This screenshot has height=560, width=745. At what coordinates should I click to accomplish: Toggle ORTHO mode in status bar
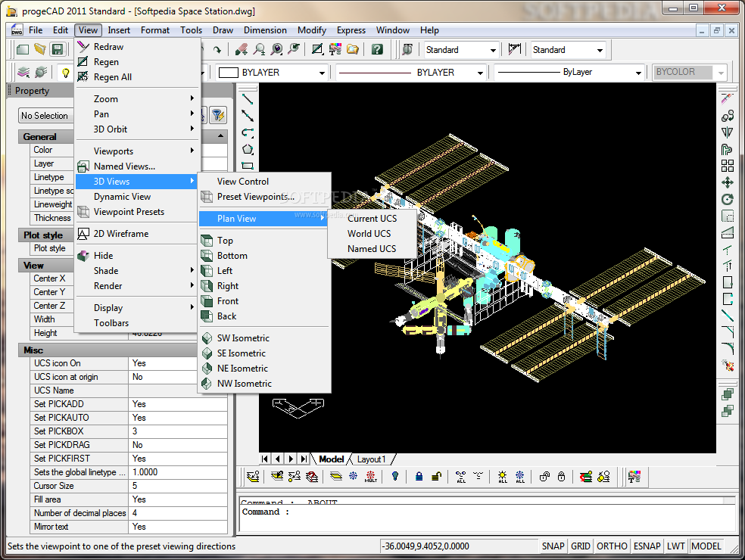[612, 546]
